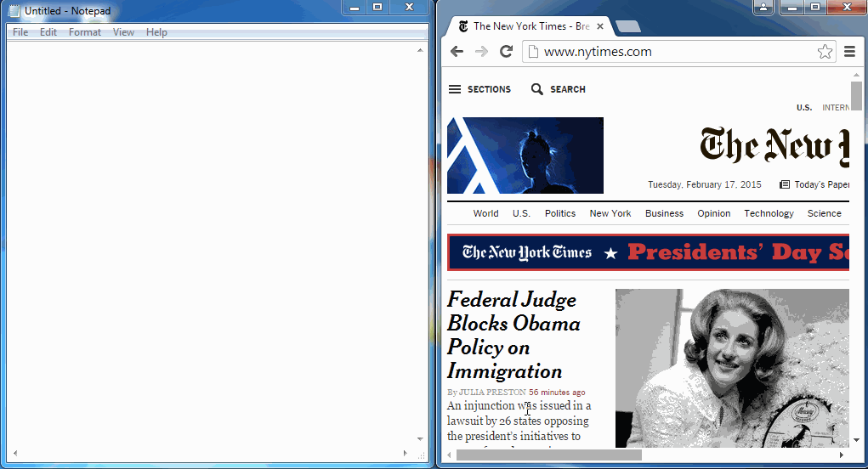
Task: Click Chrome horizontal scrollbar thumb
Action: 548,455
